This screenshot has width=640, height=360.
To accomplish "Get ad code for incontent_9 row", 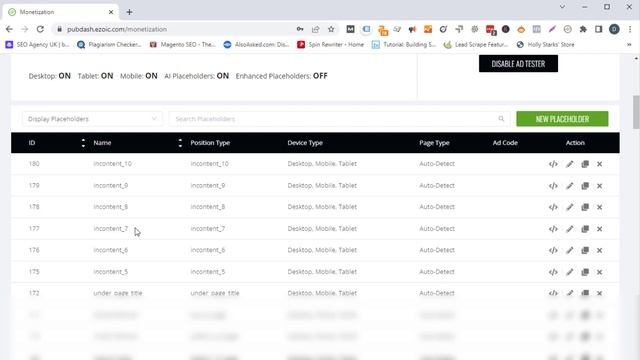I will 553,186.
